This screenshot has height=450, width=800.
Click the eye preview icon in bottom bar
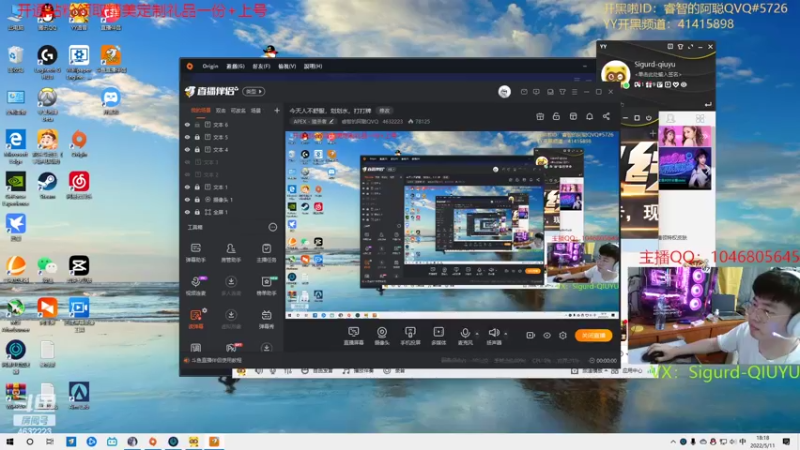546,335
